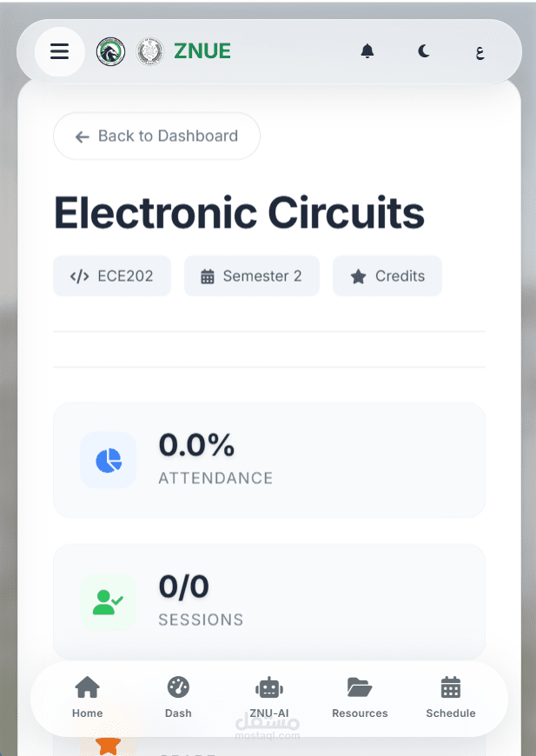
Task: Click the Electronic Circuits heading
Action: [x=239, y=213]
